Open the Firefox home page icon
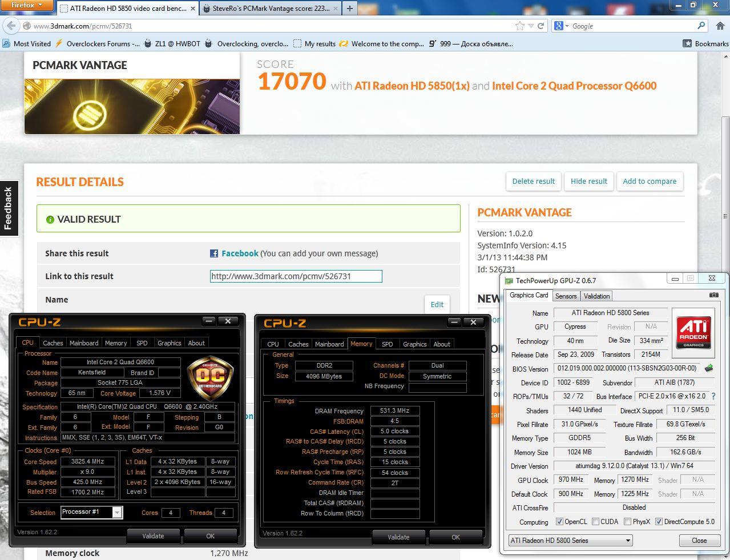This screenshot has height=560, width=730. [720, 26]
